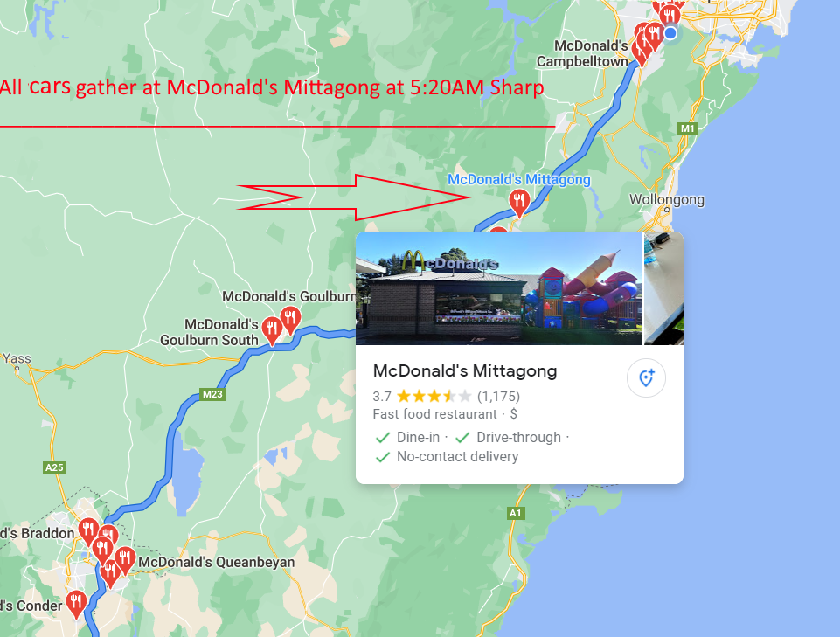
Task: Click the McDonald's Goulburn South pin
Action: pos(272,329)
